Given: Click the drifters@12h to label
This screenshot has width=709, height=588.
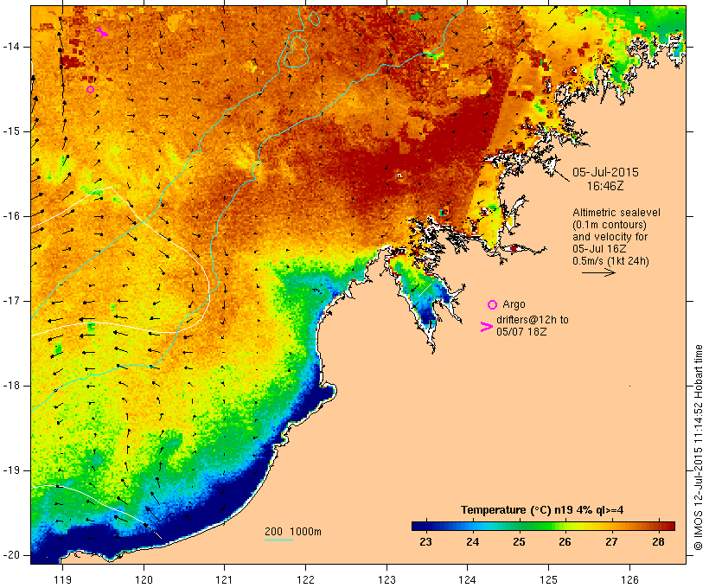Looking at the screenshot, I should pyautogui.click(x=533, y=320).
